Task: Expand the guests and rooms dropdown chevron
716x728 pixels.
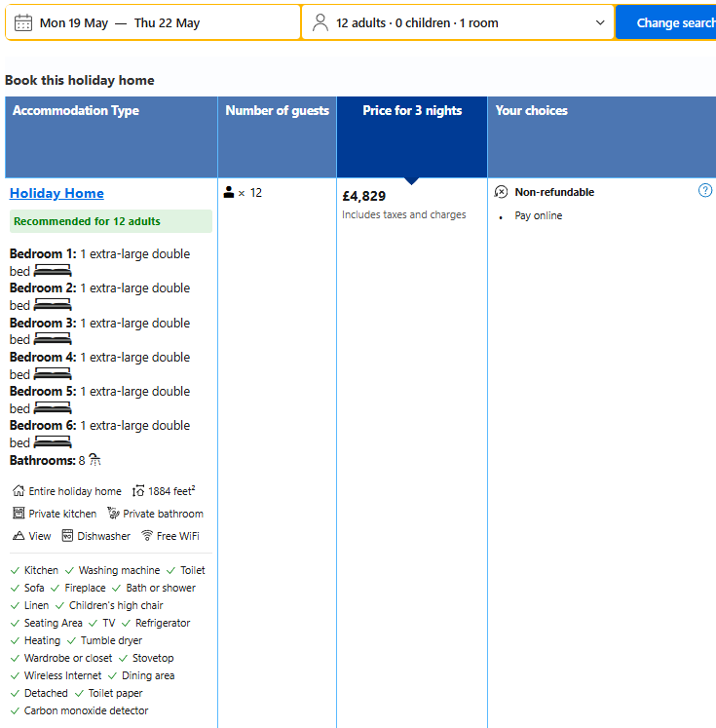Action: (600, 22)
